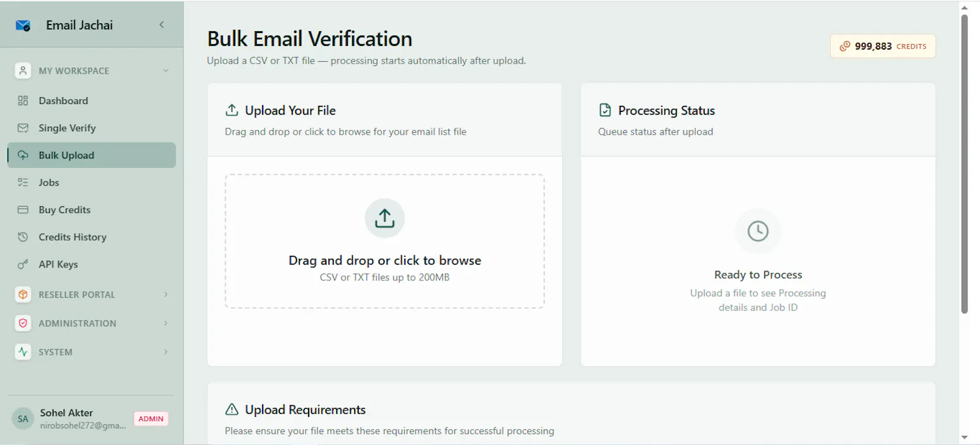980x445 pixels.
Task: Click warning triangle icon beside Upload Requirements
Action: click(232, 409)
